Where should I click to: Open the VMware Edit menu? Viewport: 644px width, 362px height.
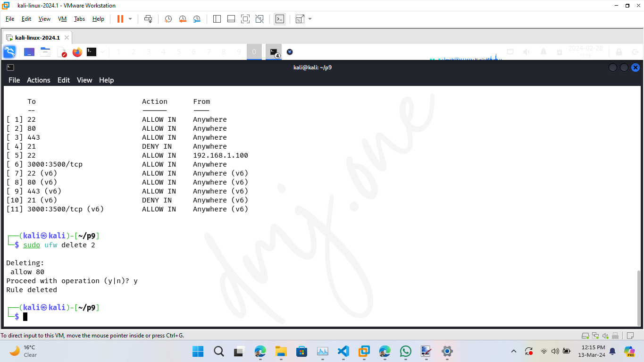(26, 19)
